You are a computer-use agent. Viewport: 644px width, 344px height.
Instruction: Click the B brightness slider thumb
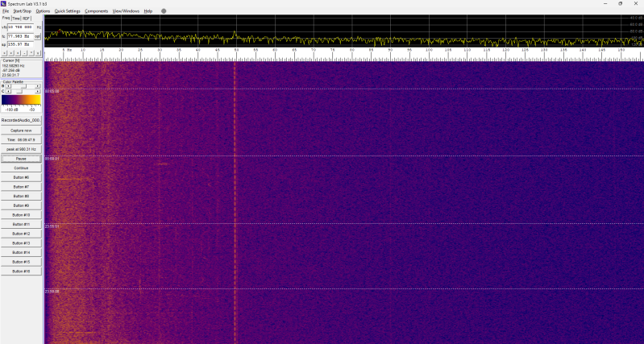click(x=24, y=86)
